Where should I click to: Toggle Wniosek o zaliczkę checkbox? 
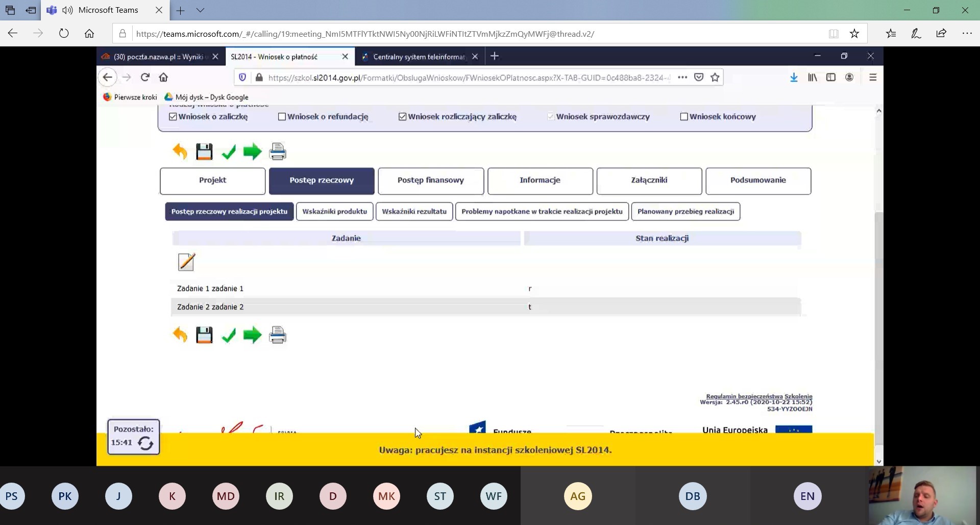(x=173, y=116)
